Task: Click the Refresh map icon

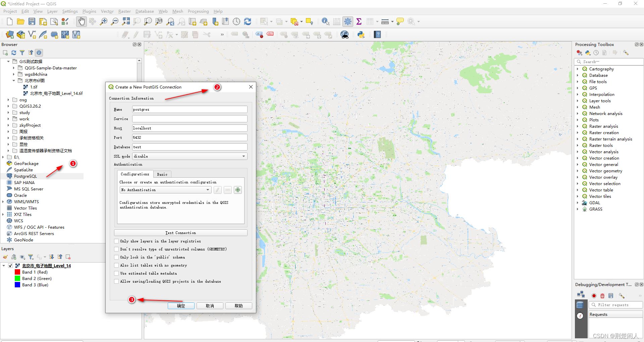Action: (248, 22)
